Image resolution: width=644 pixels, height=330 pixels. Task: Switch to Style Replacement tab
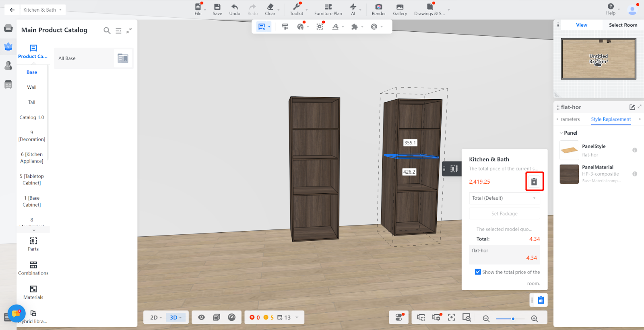(x=611, y=119)
